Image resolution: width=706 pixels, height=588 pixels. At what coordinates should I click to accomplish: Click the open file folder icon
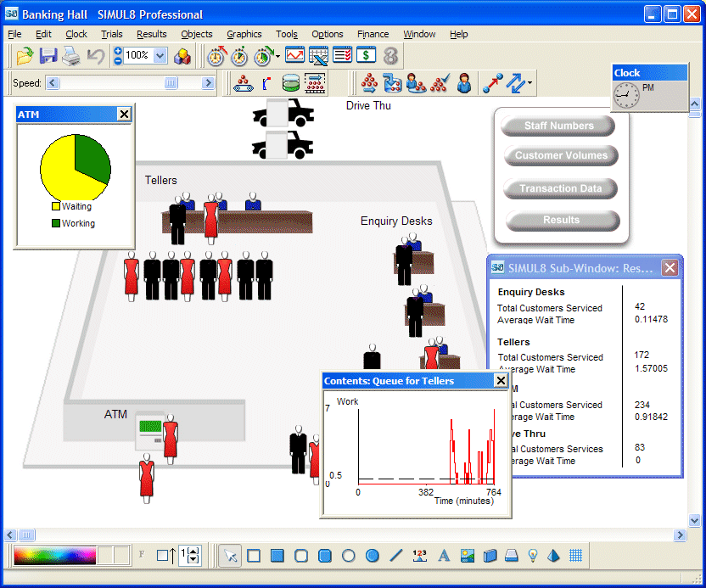coord(25,56)
